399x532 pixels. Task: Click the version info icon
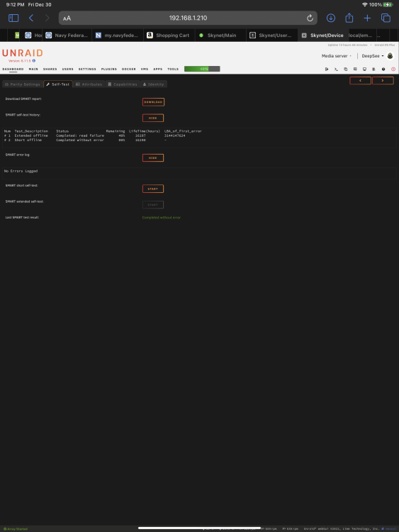[34, 61]
